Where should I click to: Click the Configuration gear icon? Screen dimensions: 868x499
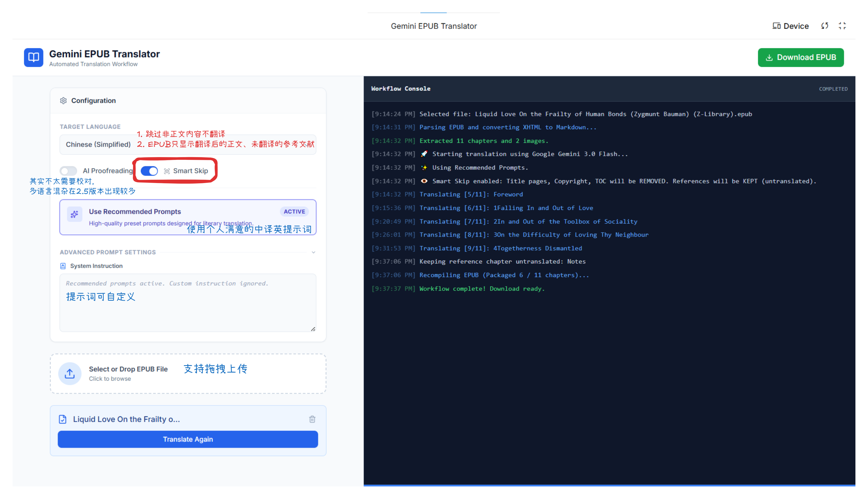(63, 100)
